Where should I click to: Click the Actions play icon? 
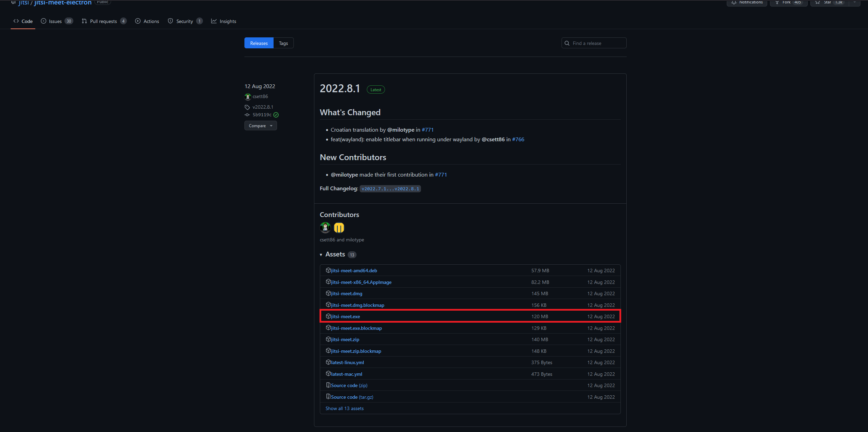[138, 21]
